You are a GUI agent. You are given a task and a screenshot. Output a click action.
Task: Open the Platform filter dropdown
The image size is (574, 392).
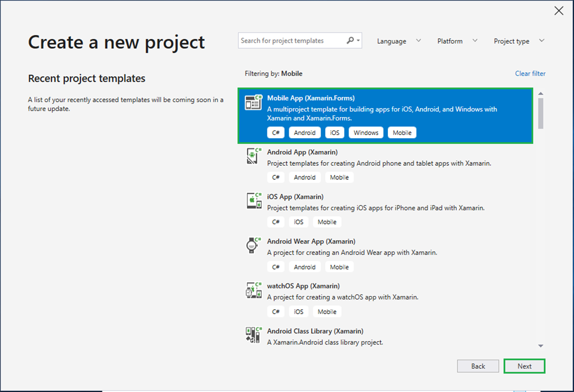457,40
